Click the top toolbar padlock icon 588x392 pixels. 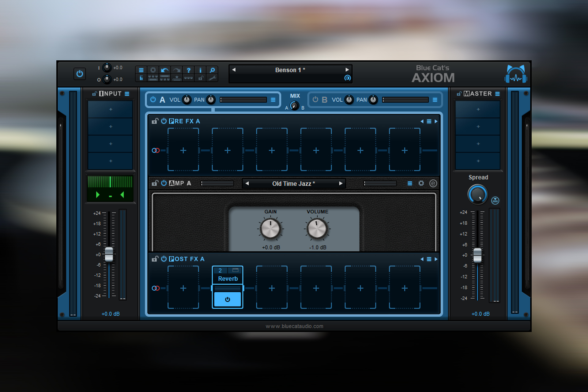click(200, 78)
